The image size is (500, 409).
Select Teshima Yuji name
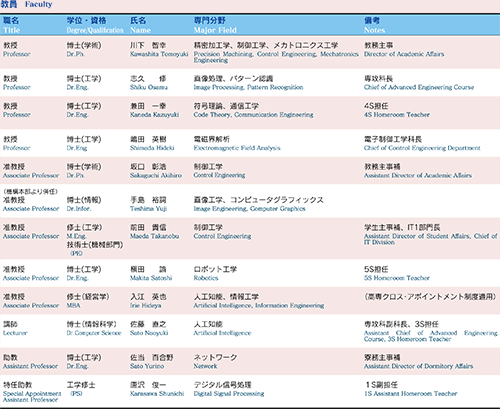148,209
